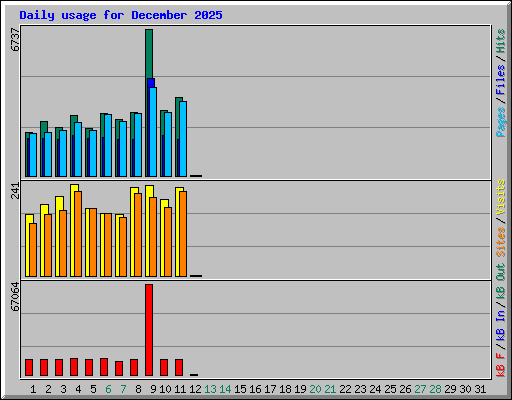Click the Visits legend label
This screenshot has height=400, width=512.
point(500,198)
